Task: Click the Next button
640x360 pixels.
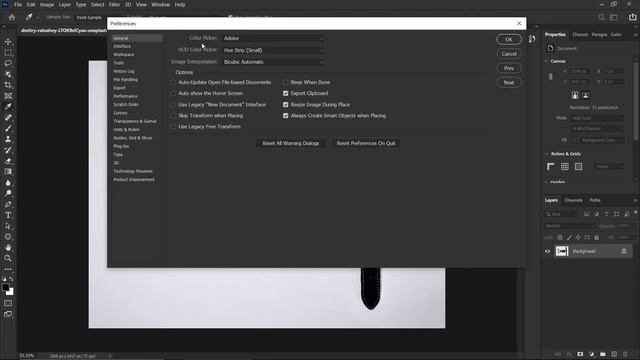Action: click(509, 82)
